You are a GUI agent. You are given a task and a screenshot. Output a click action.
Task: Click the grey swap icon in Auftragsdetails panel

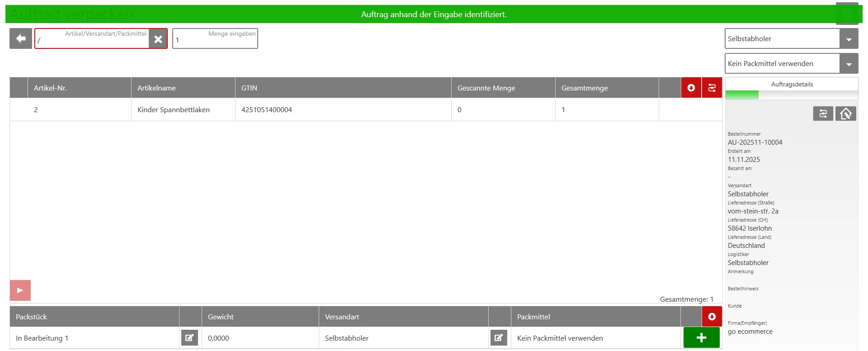click(823, 114)
